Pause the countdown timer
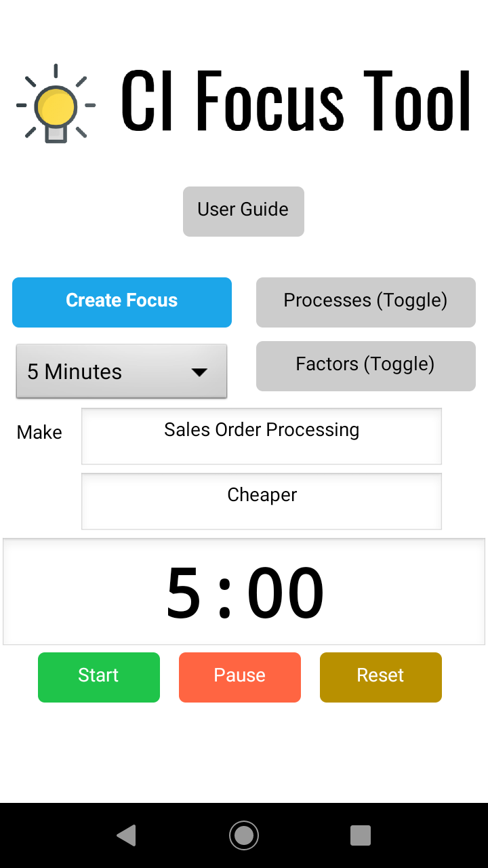Screen dimensions: 488x868 pyautogui.click(x=240, y=677)
